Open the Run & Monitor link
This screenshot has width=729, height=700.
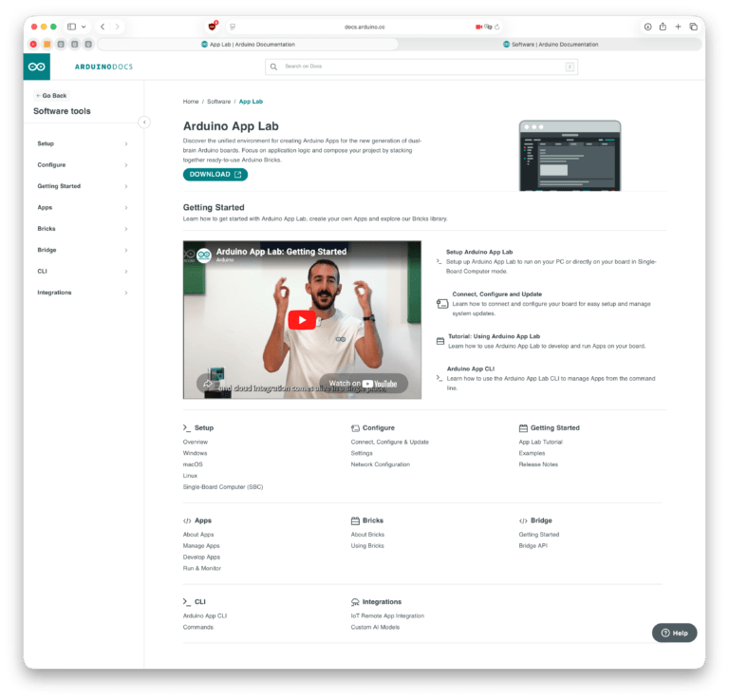(202, 568)
